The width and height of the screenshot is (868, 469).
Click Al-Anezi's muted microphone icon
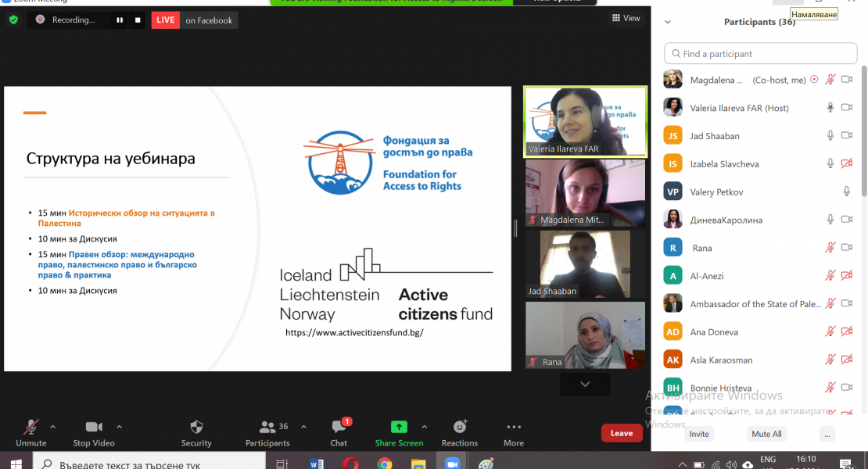tap(830, 275)
